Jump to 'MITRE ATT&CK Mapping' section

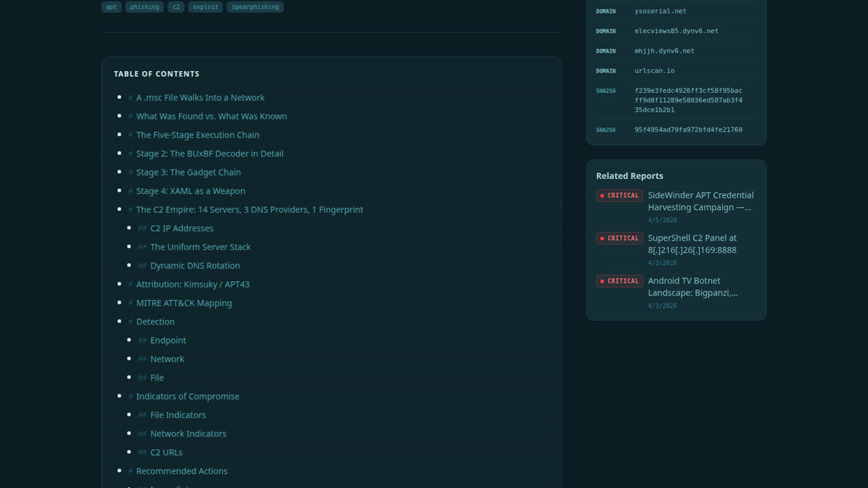click(x=184, y=303)
